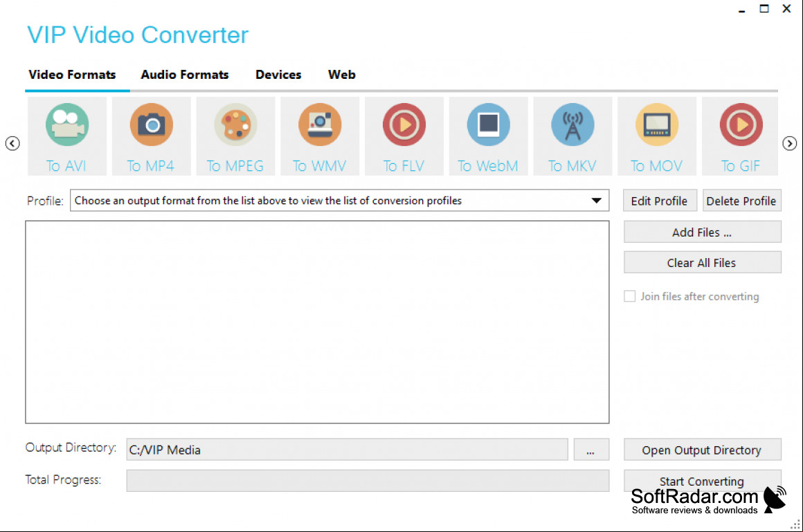803x532 pixels.
Task: Click the Edit Profile button
Action: [660, 201]
